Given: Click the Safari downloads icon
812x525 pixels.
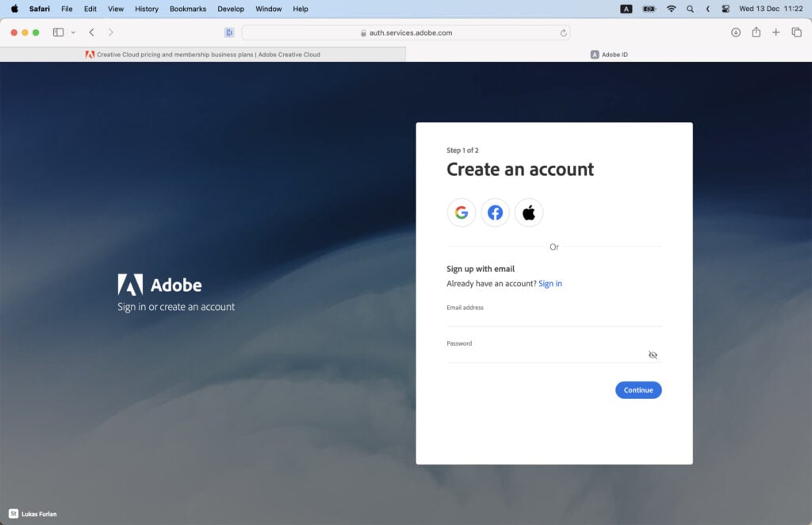Looking at the screenshot, I should pyautogui.click(x=736, y=33).
